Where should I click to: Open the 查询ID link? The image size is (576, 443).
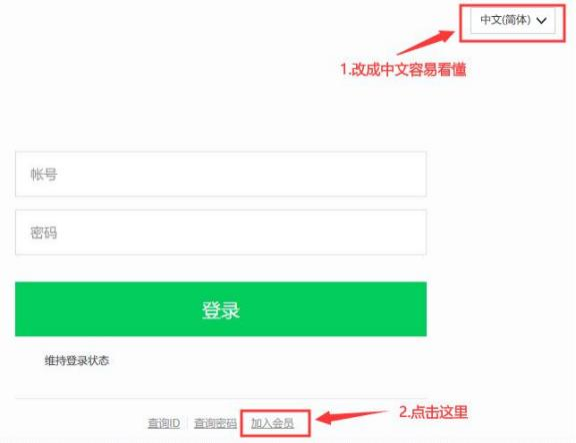(164, 423)
